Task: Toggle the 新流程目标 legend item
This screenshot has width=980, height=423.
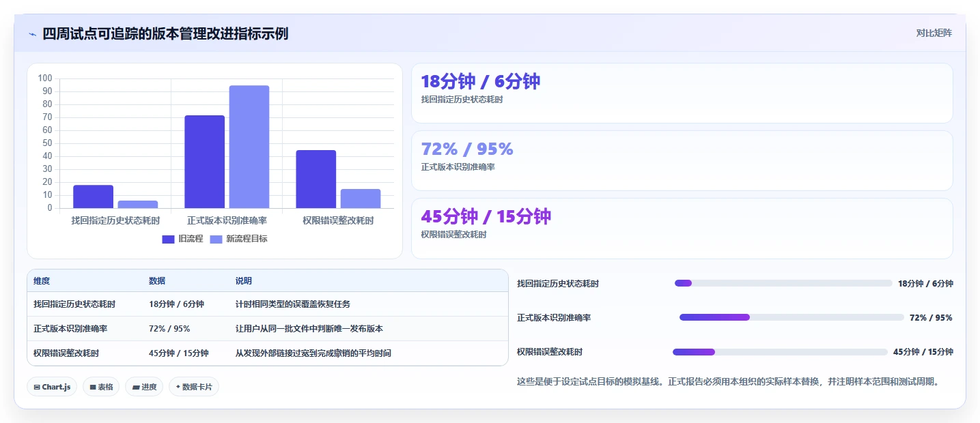Action: [x=238, y=239]
